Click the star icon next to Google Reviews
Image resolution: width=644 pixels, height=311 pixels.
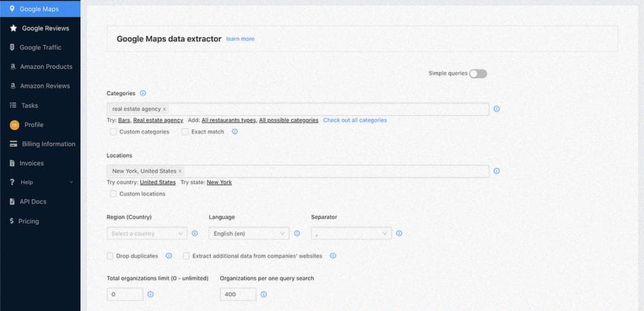pos(14,28)
